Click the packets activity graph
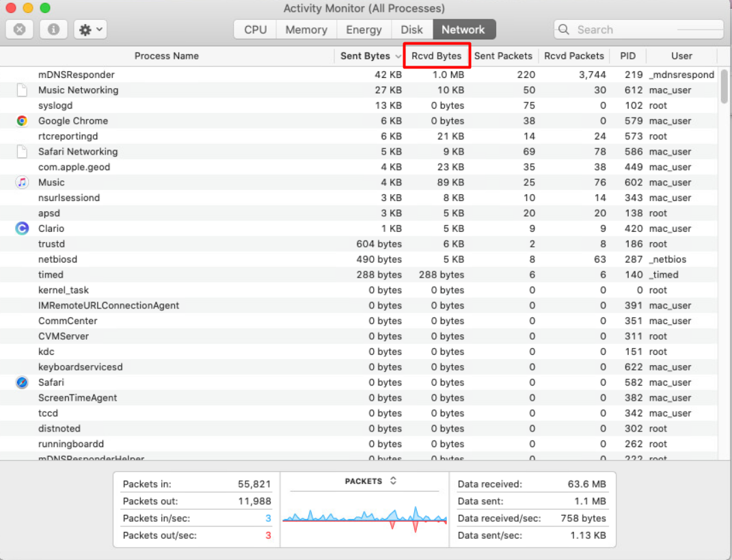The height and width of the screenshot is (560, 732). pos(364,518)
